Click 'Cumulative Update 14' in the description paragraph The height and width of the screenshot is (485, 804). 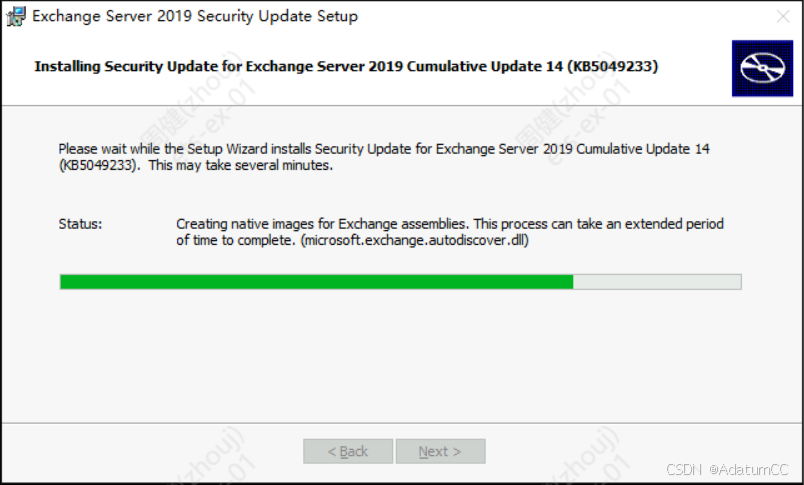pyautogui.click(x=642, y=149)
